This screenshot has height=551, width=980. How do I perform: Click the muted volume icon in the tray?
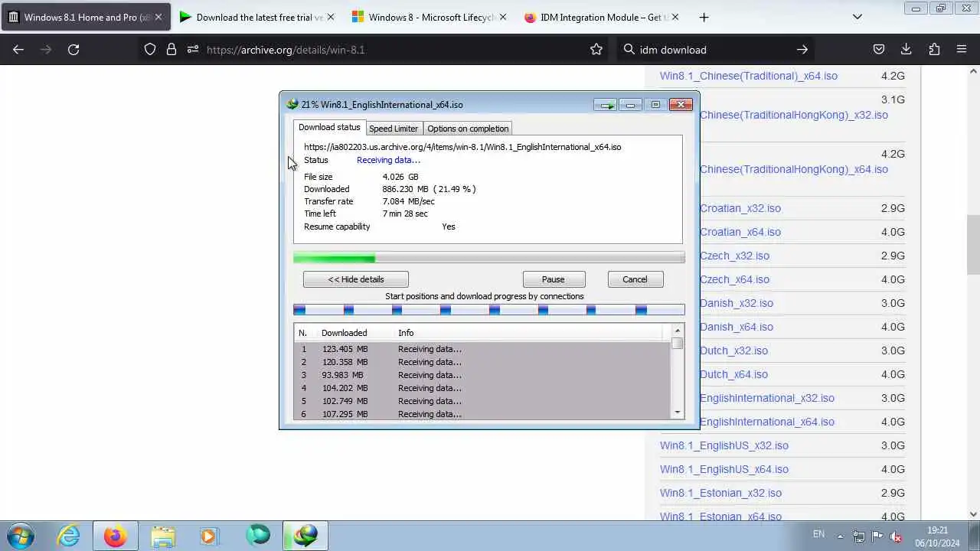[896, 536]
